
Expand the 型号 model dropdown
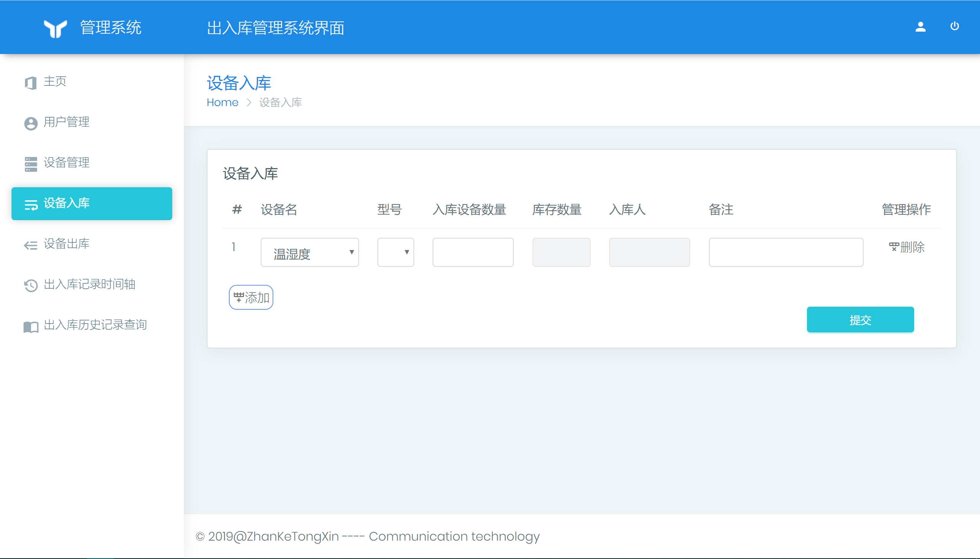click(396, 252)
